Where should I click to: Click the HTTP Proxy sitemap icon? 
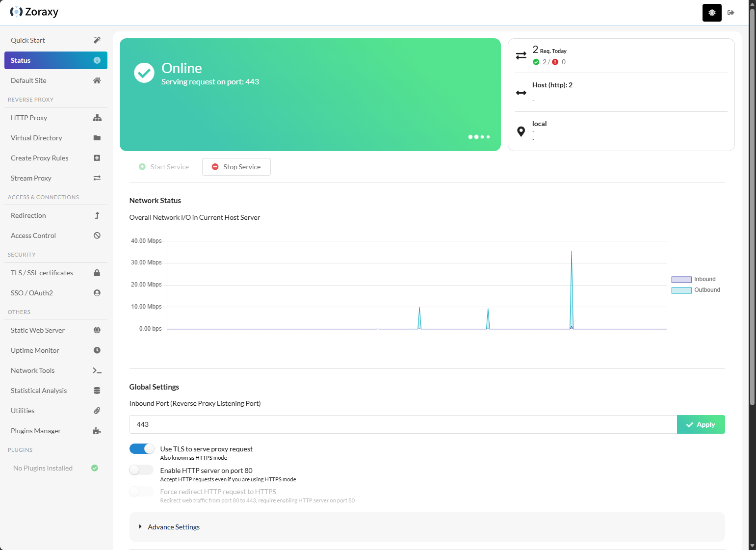pos(97,118)
